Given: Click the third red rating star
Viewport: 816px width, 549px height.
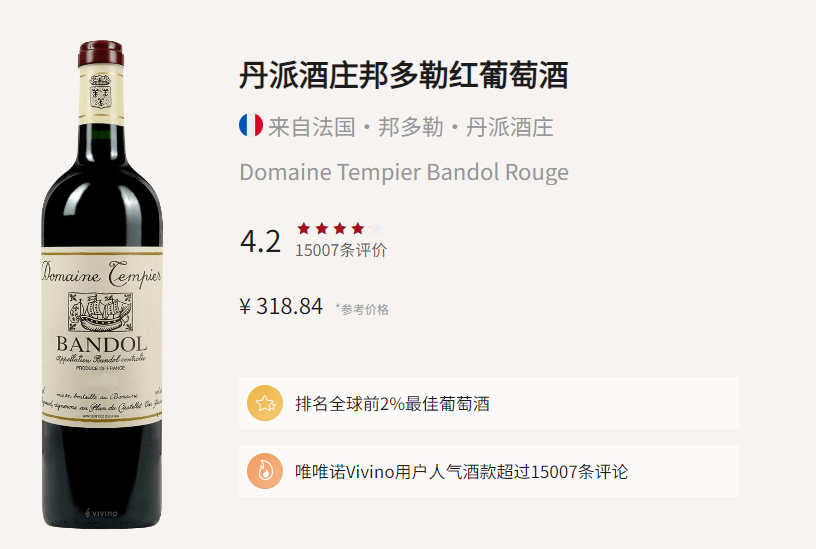Looking at the screenshot, I should coord(340,228).
